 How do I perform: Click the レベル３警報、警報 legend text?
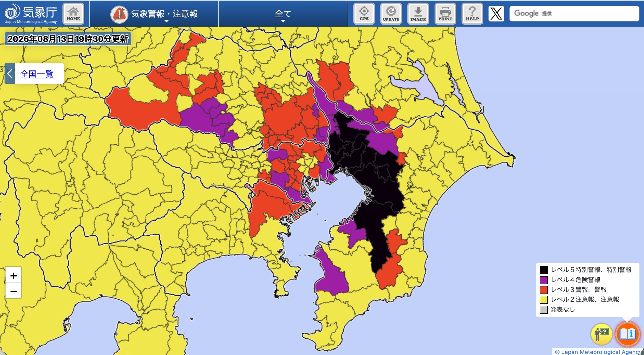579,290
